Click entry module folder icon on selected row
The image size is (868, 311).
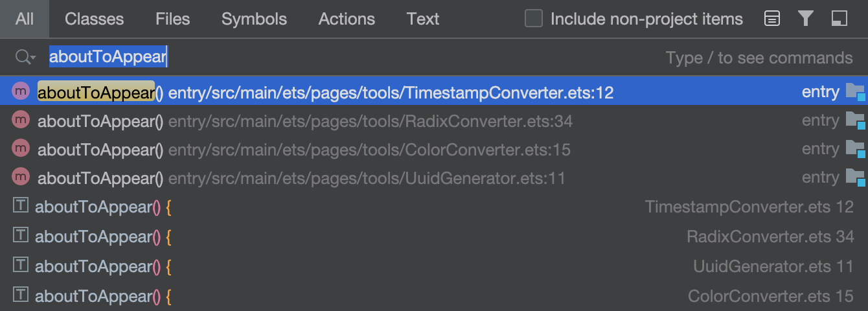[x=855, y=92]
